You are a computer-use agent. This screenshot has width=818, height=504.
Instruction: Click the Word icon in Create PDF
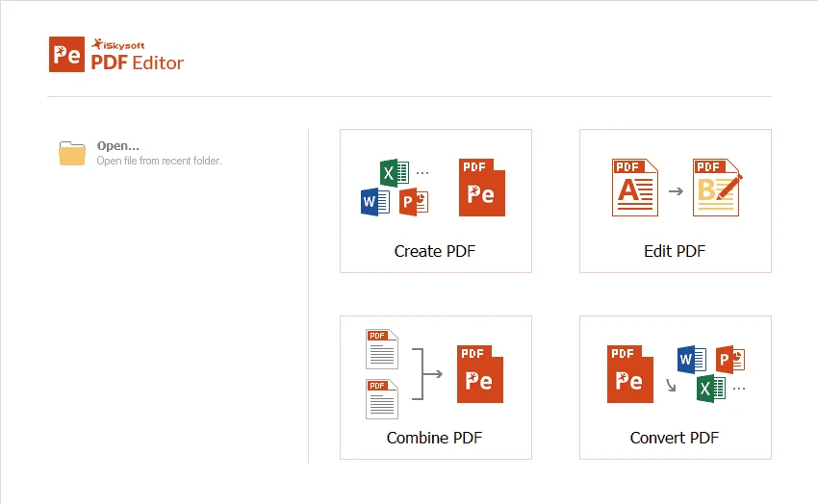click(375, 201)
